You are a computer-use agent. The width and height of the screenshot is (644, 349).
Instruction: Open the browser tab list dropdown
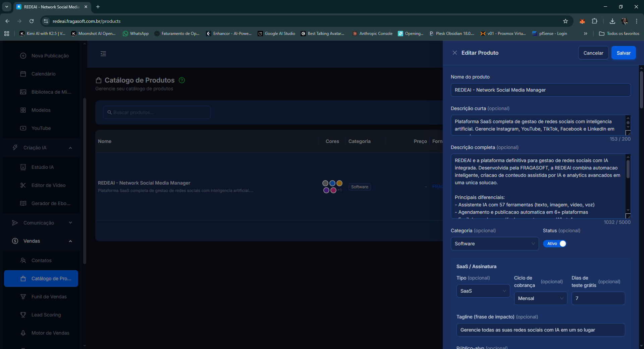click(7, 7)
